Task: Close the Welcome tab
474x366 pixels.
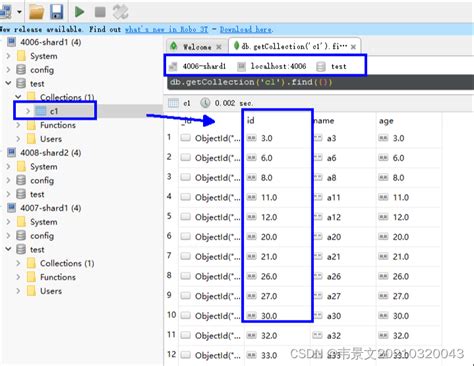Action: [x=219, y=47]
